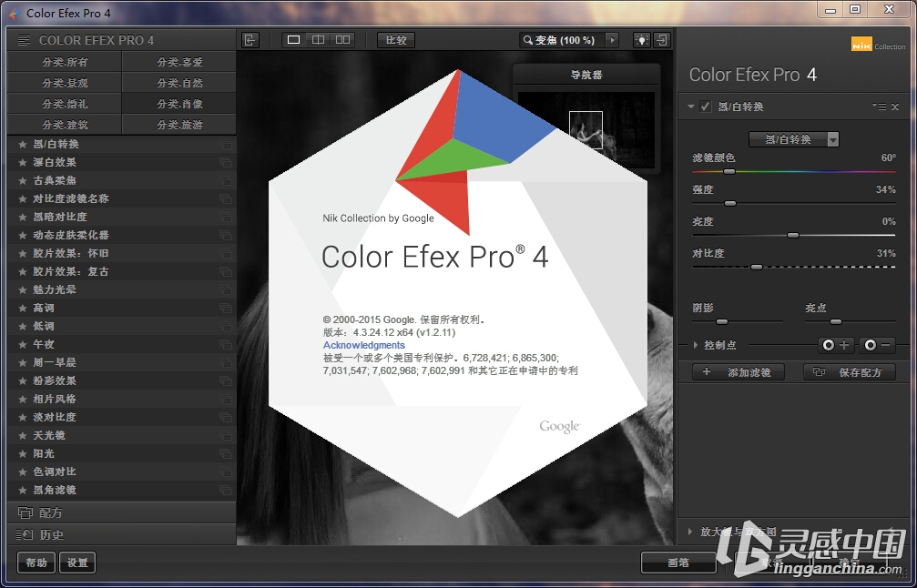Click the add control point button
This screenshot has width=917, height=588.
point(836,346)
